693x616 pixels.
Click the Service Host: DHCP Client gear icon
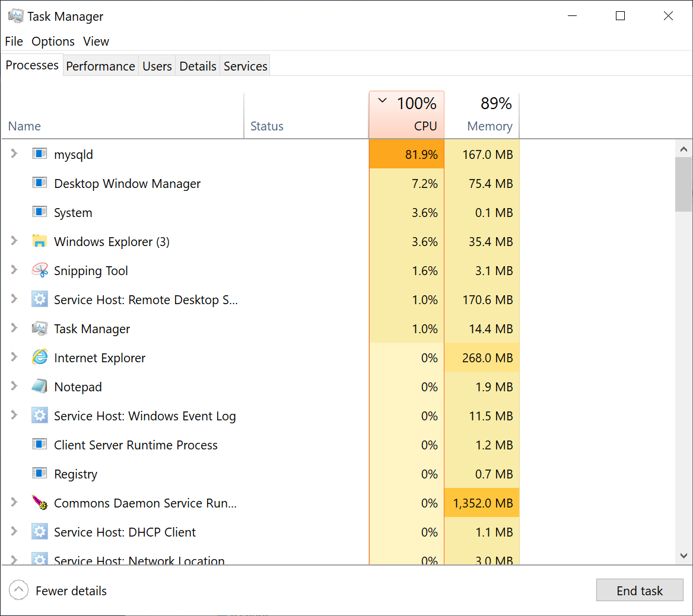[x=39, y=532]
